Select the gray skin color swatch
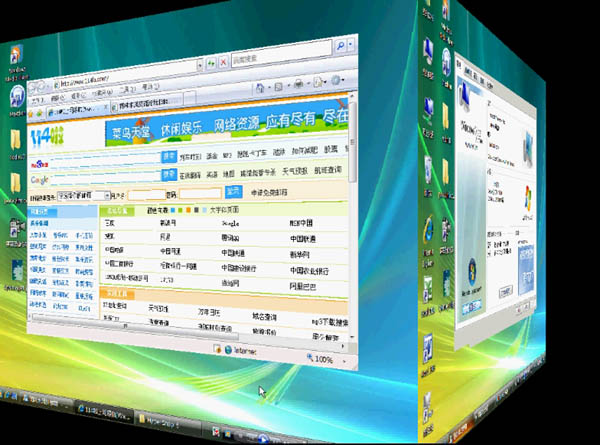600x445 pixels. click(196, 210)
